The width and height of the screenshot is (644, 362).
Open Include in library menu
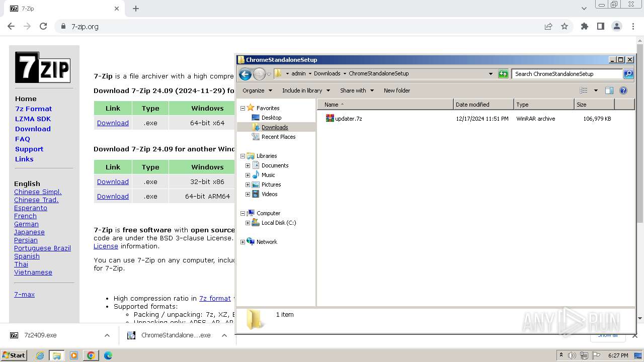306,90
